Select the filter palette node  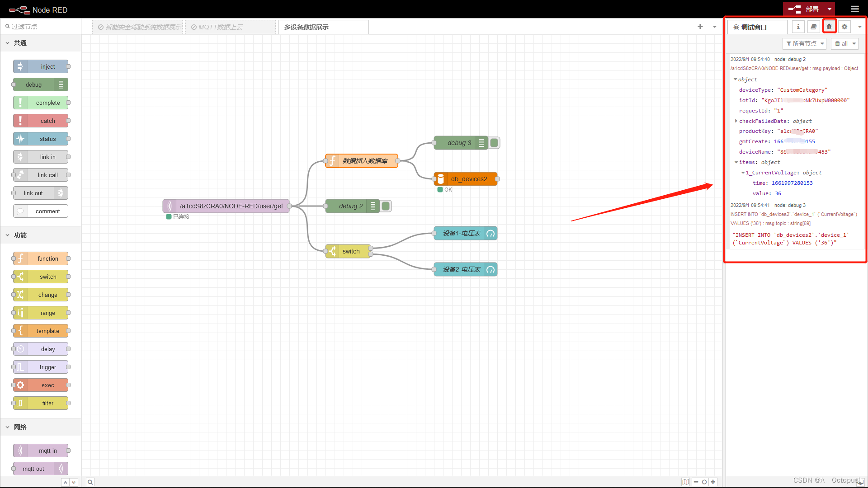(41, 403)
